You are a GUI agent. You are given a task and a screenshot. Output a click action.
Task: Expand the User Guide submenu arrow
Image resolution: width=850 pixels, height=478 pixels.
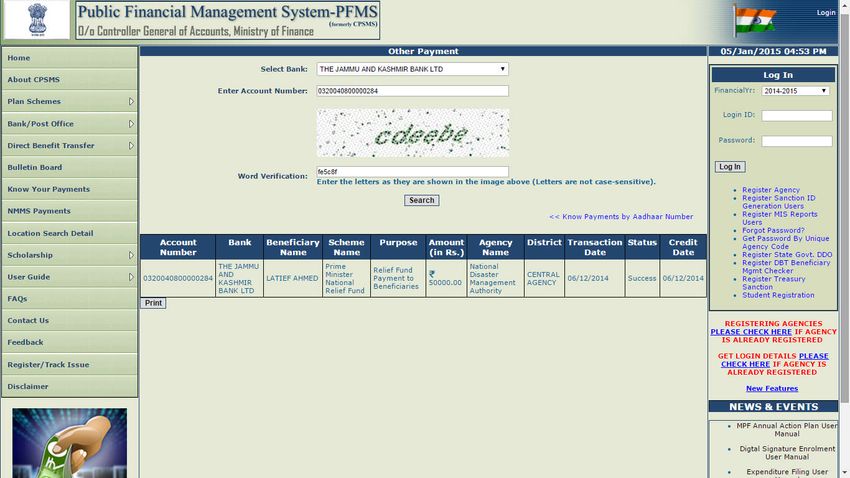point(131,277)
